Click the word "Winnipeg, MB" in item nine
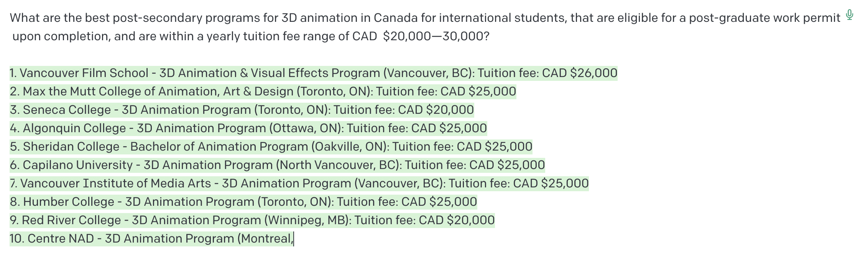 (x=307, y=220)
